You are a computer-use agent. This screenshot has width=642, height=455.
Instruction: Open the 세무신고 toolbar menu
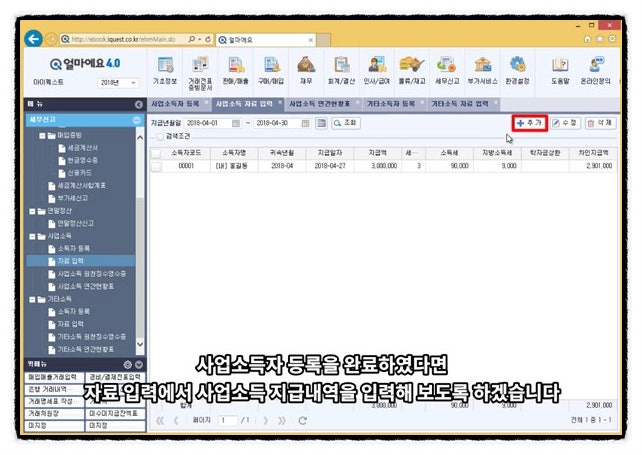(447, 70)
